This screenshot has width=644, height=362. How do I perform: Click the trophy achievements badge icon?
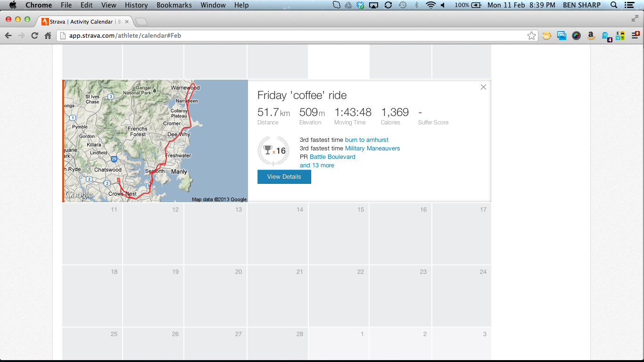273,151
